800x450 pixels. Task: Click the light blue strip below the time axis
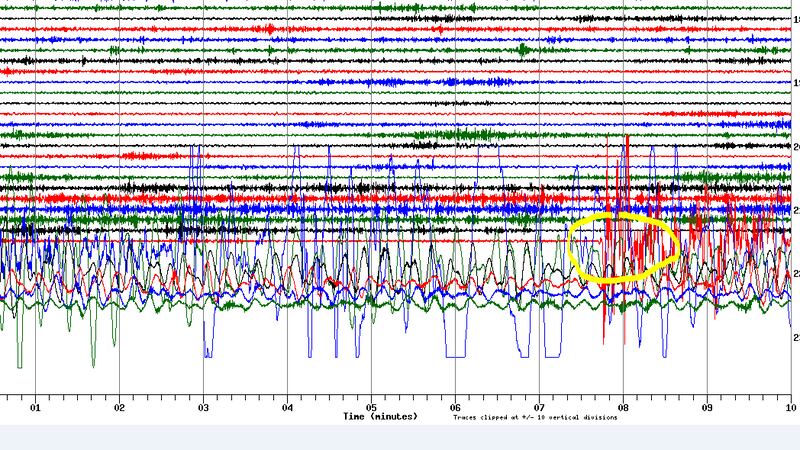pos(400,436)
